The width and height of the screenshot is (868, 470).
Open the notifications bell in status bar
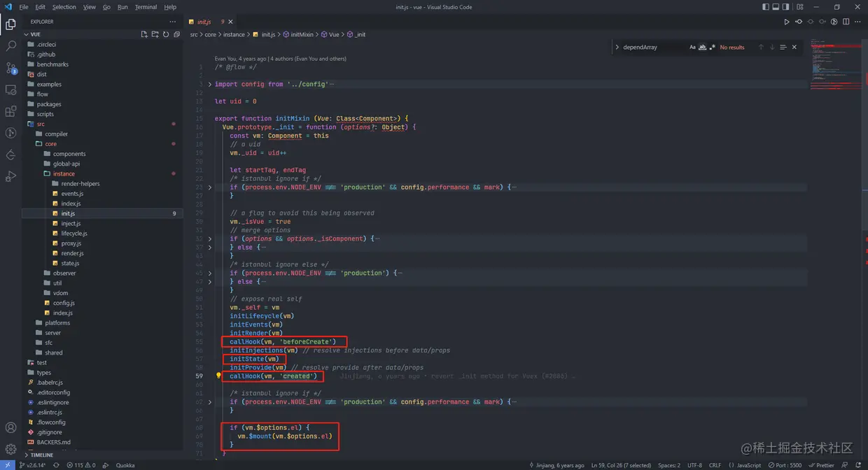858,465
